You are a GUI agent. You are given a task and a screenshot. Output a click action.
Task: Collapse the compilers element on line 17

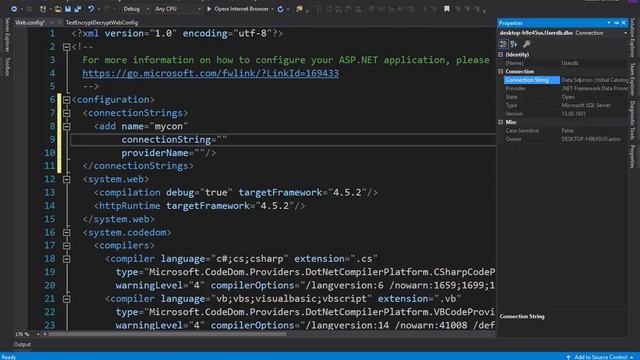click(x=67, y=246)
